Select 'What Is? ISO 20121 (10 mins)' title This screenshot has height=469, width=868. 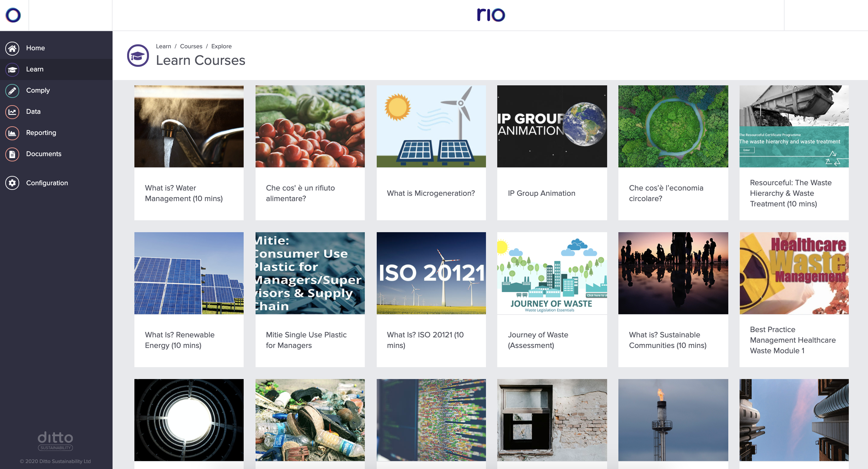(425, 340)
